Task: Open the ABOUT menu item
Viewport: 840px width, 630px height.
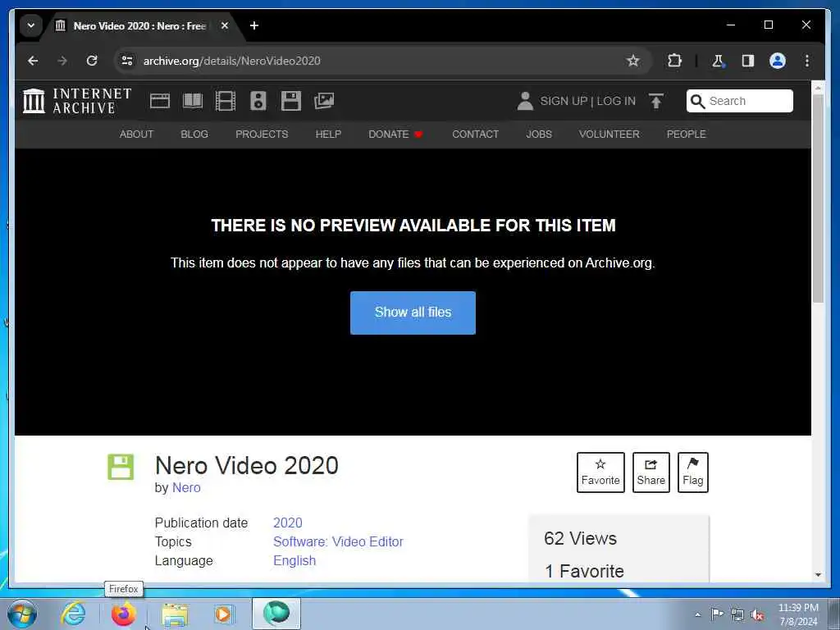Action: [136, 134]
